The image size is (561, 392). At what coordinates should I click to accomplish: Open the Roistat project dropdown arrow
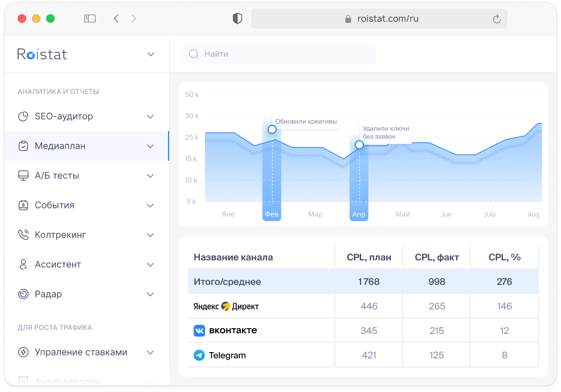151,54
